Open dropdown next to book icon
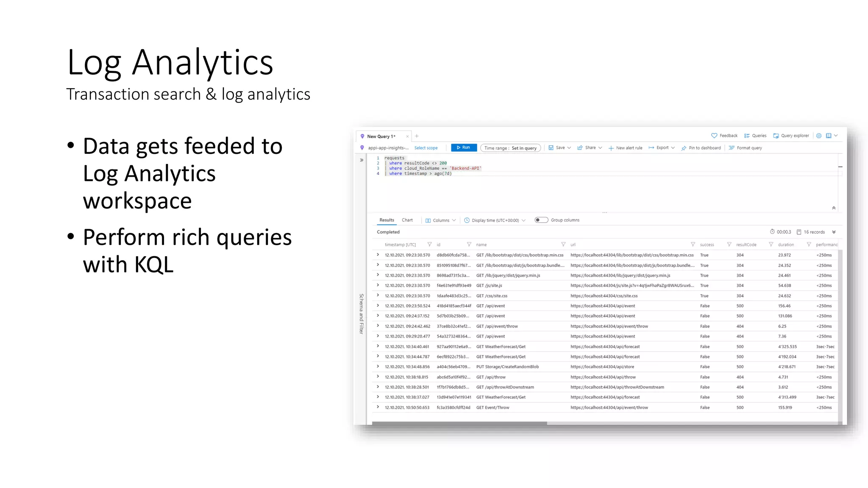Screen dimensions: 868x488 coord(836,136)
